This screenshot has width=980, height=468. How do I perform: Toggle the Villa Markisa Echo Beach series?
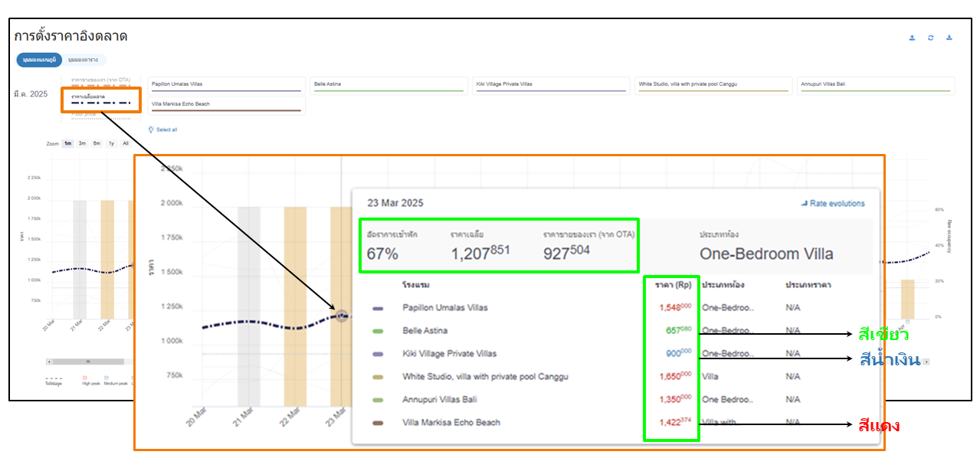click(226, 106)
